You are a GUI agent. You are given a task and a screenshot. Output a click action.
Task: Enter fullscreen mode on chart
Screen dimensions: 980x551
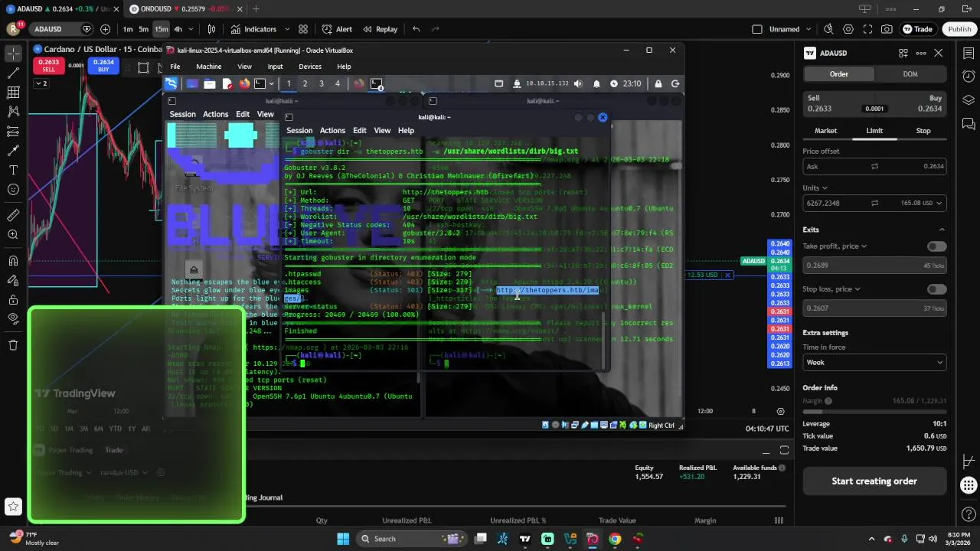coord(867,29)
